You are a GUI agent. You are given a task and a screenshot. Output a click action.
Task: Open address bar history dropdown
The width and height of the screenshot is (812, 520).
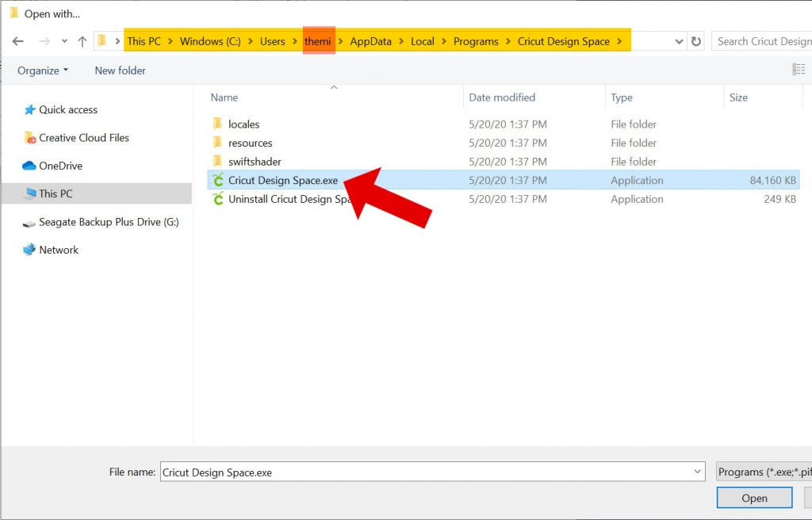click(x=679, y=41)
